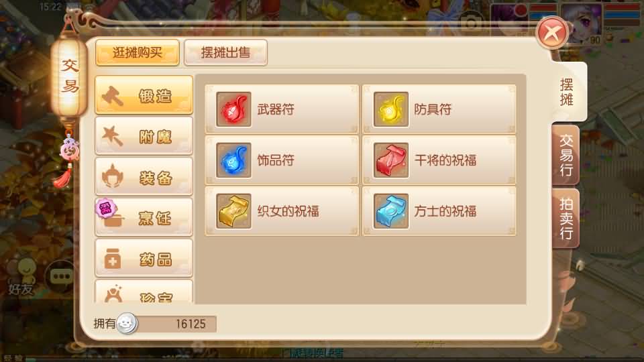644x362 pixels.
Task: Open the 交易行 side tab
Action: click(x=566, y=155)
